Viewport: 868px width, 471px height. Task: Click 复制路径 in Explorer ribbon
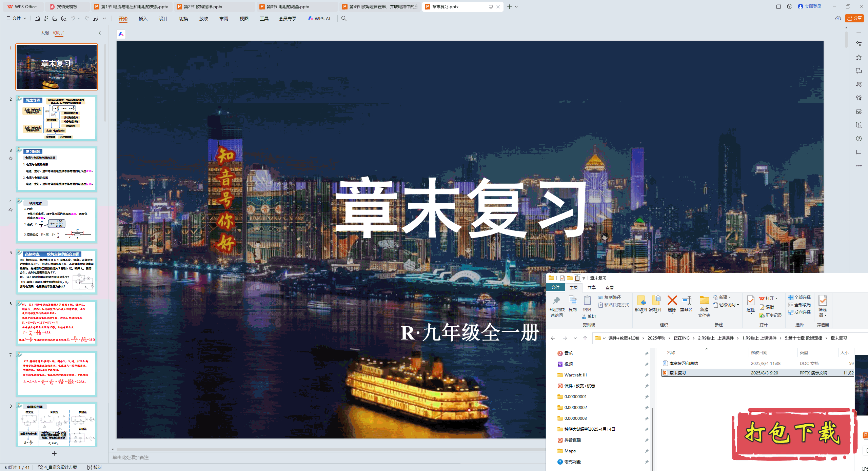[609, 297]
